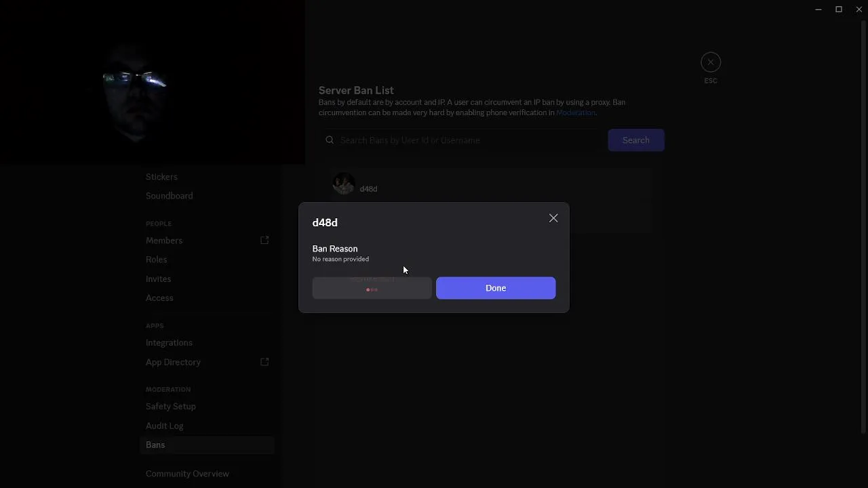Image resolution: width=868 pixels, height=488 pixels.
Task: Click the Search button
Action: 636,140
